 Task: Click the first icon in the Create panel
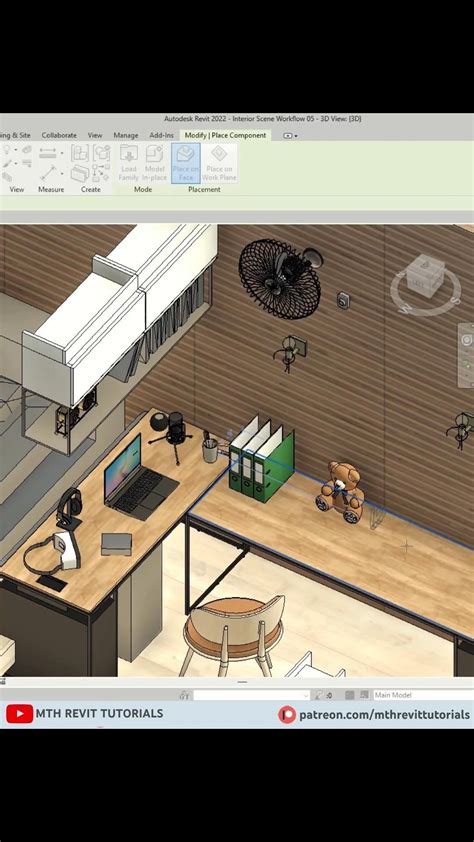point(80,153)
